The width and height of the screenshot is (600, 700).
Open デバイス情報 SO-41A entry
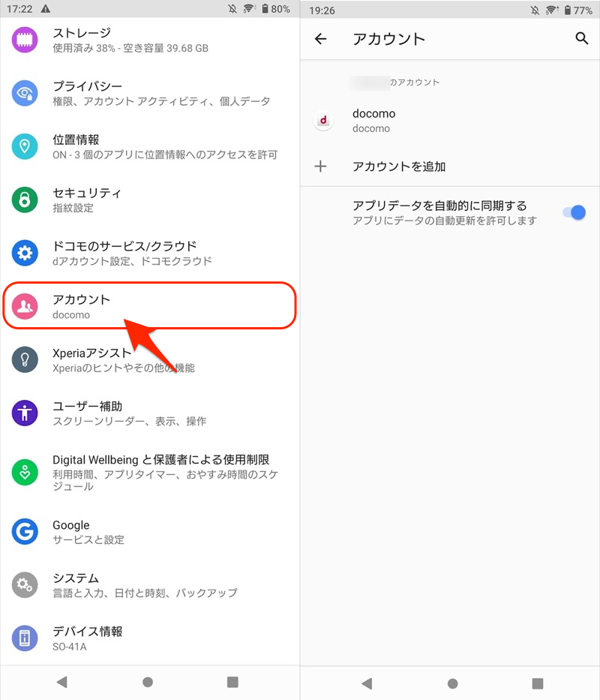pos(149,638)
